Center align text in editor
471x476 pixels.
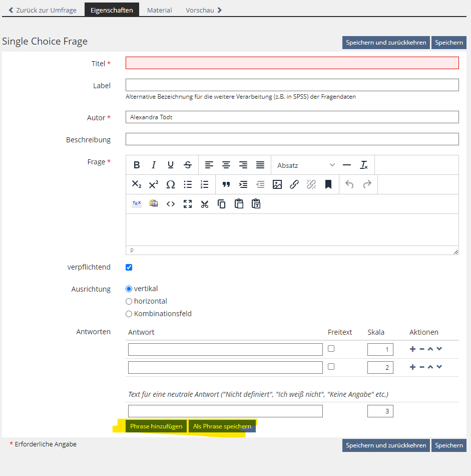pos(226,165)
